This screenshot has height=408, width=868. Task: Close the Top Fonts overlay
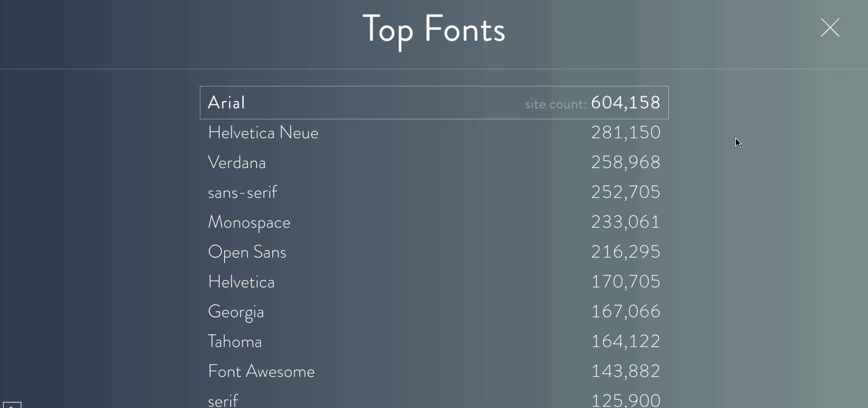point(830,28)
